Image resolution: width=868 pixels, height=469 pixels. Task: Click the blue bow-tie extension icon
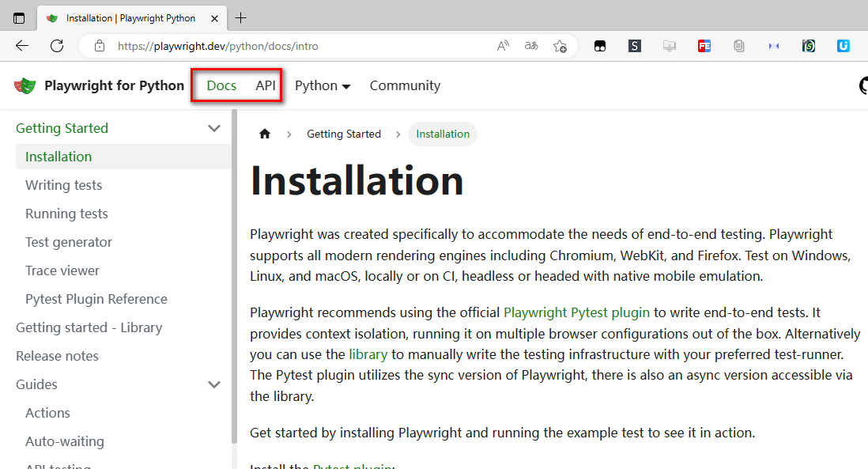tap(774, 46)
